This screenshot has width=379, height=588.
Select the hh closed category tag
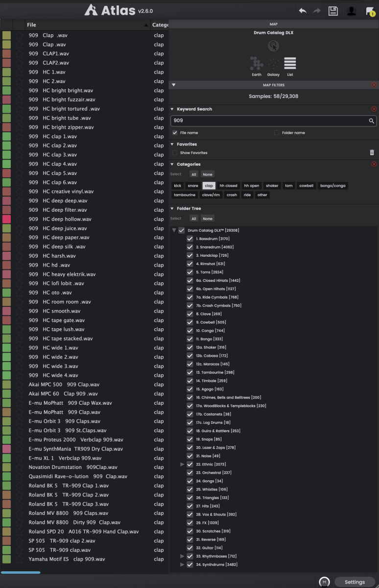pos(228,186)
